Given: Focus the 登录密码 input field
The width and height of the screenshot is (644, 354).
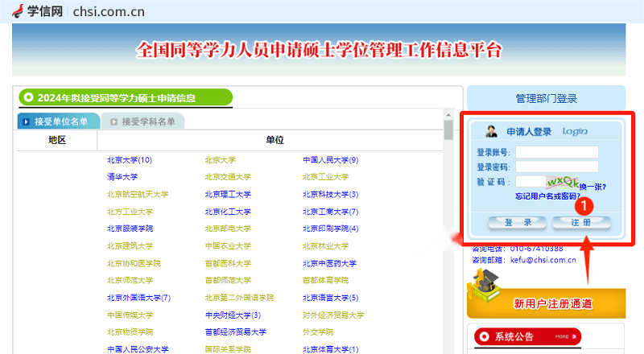Looking at the screenshot, I should point(556,167).
